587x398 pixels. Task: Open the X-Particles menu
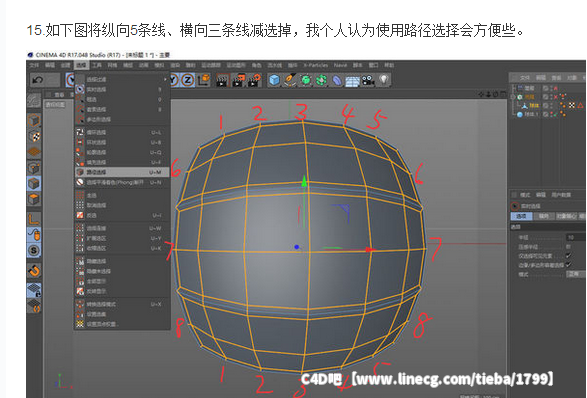(316, 65)
